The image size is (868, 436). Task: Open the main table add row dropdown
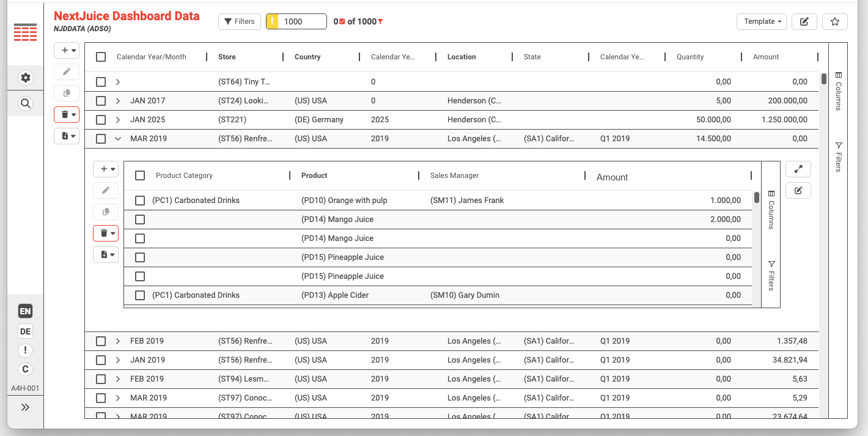[67, 50]
